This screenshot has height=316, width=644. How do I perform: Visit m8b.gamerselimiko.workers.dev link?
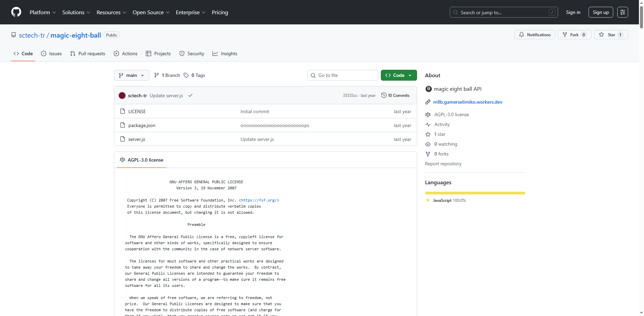tap(467, 102)
